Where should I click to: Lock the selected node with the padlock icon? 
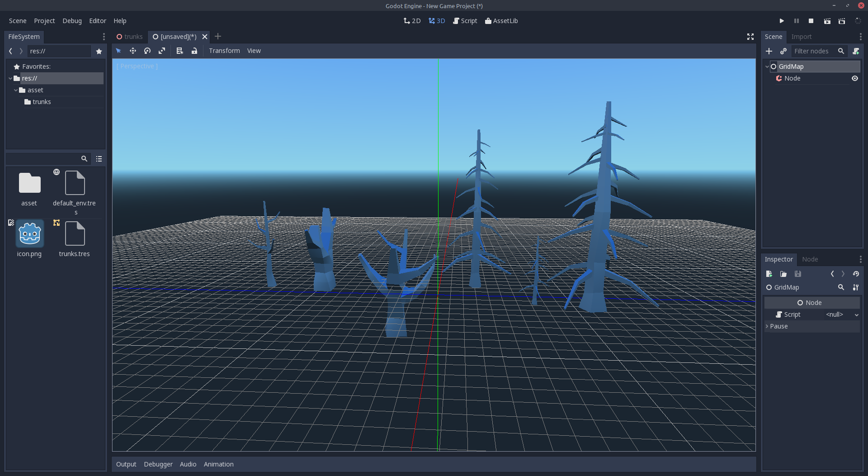[194, 51]
